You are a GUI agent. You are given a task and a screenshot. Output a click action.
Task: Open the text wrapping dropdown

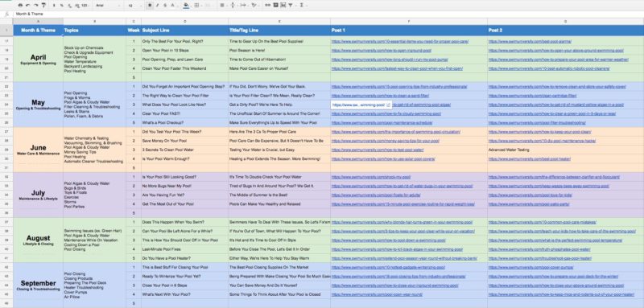click(x=244, y=6)
